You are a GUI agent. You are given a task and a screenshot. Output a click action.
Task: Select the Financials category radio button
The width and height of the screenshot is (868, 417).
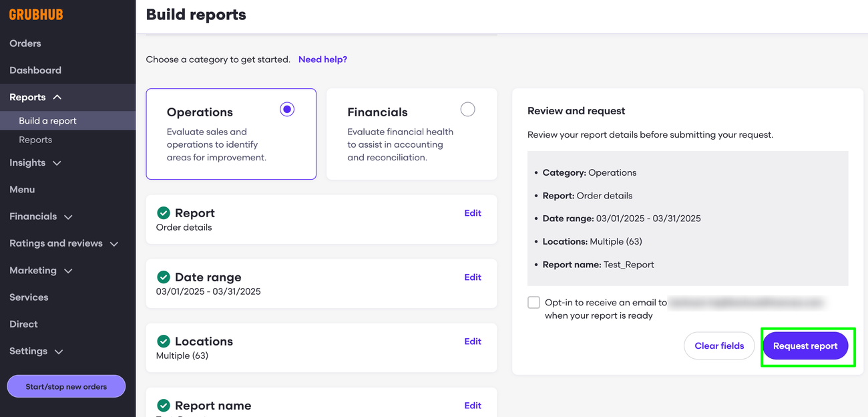[x=467, y=110]
